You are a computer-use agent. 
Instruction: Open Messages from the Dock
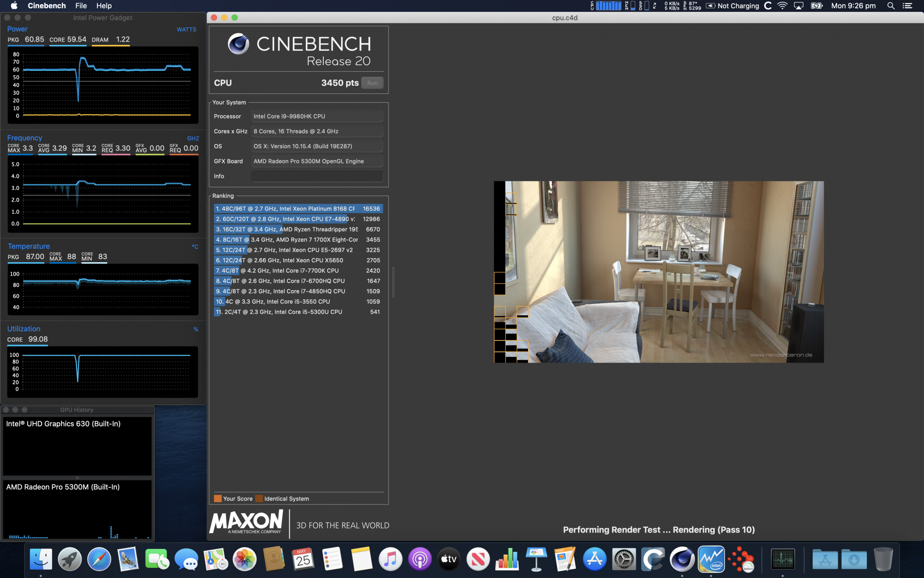coord(186,559)
